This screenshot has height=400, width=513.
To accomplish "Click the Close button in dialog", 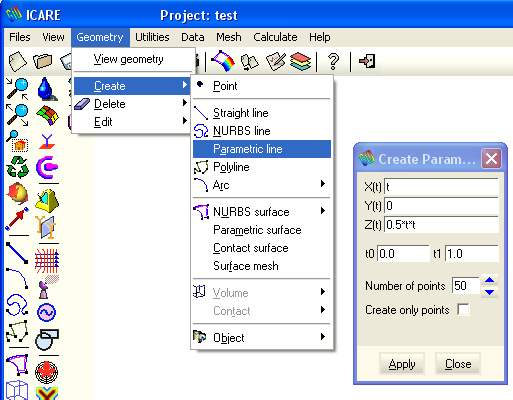I will (x=458, y=364).
